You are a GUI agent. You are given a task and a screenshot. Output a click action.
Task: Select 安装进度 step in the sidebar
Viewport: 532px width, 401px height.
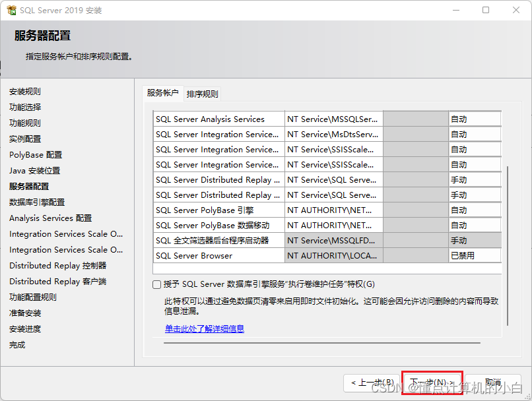(x=25, y=329)
